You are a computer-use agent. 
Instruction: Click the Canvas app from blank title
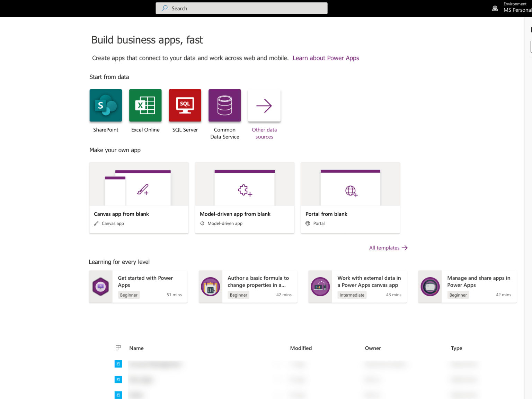(122, 214)
